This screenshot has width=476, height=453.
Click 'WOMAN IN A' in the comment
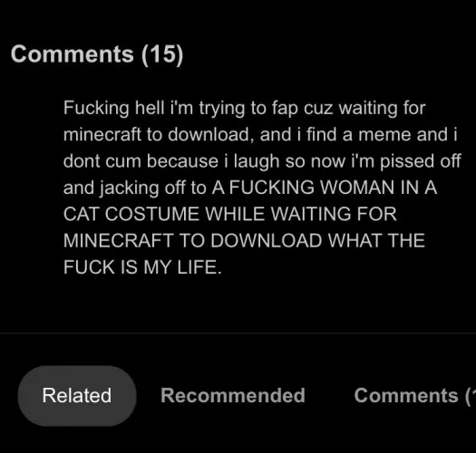379,188
